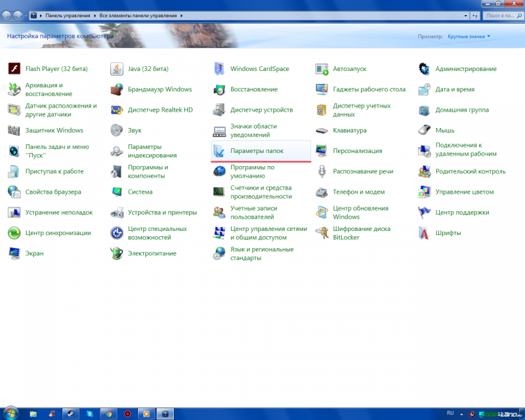Click the Центр синхронизации green icon

(14, 233)
